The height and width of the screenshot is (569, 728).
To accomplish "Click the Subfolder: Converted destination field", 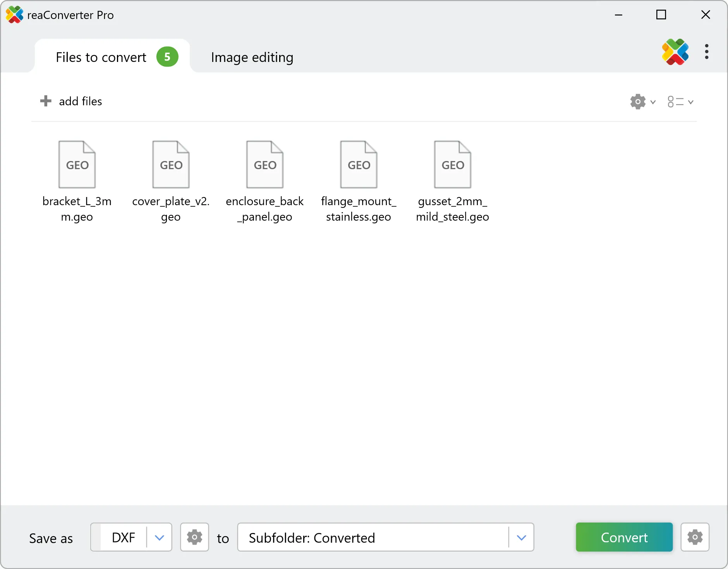I will [349, 537].
